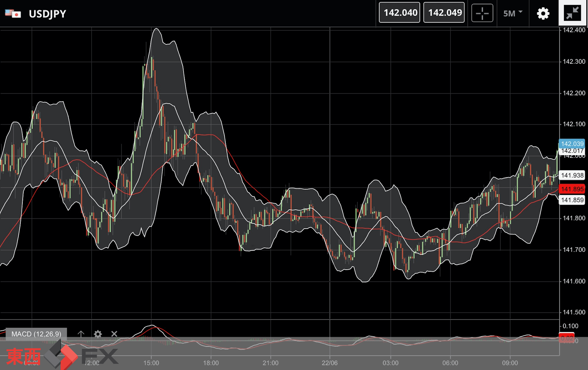The width and height of the screenshot is (588, 370).
Task: Click the red MACD value label 0.02
Action: click(566, 338)
